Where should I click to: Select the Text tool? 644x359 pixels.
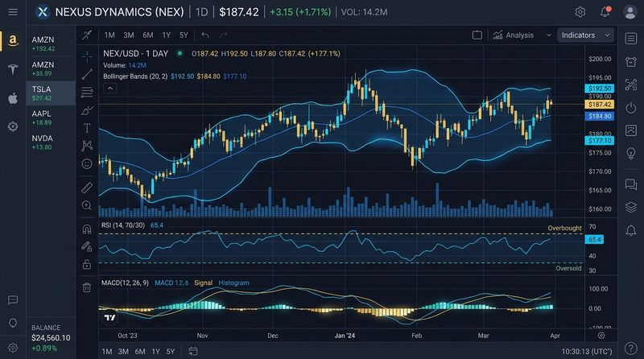(87, 128)
